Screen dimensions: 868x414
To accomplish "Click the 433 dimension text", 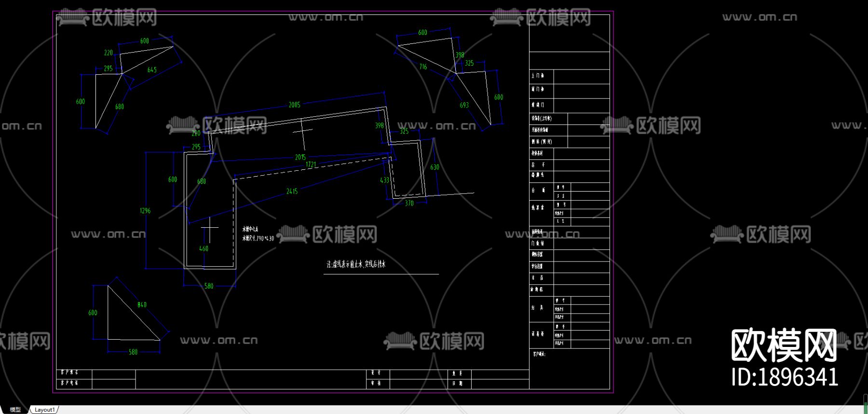I will [x=384, y=180].
